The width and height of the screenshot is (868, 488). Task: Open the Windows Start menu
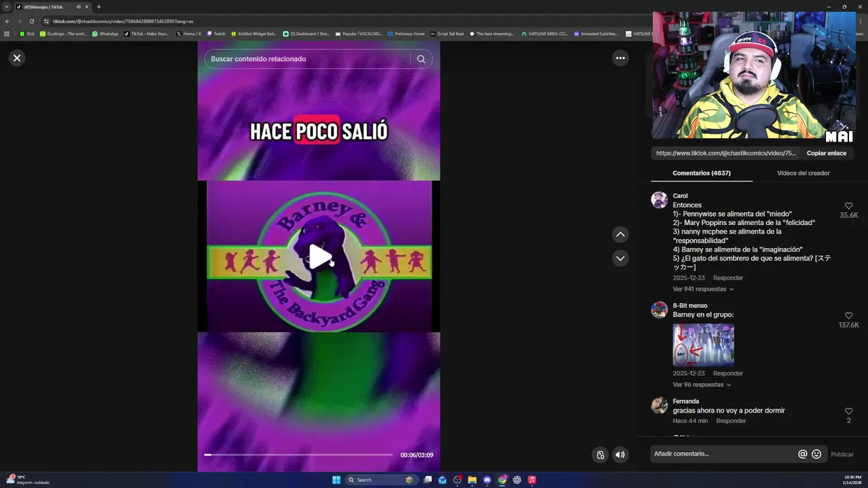(336, 480)
